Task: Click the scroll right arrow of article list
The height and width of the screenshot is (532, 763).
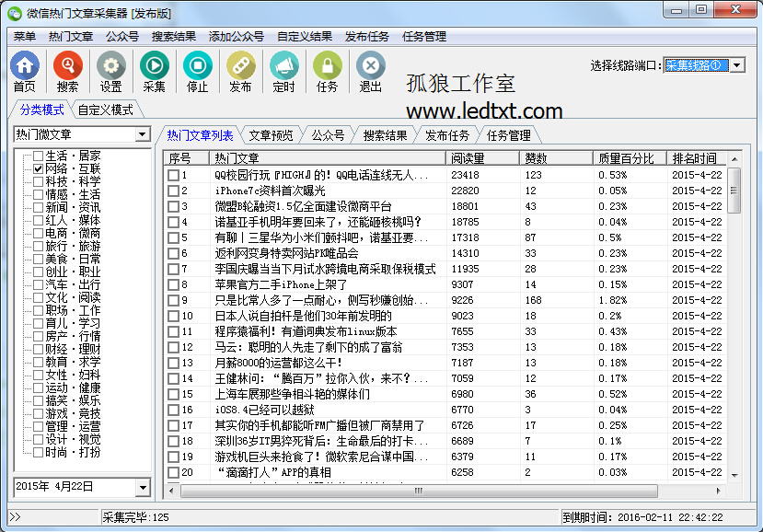Action: pyautogui.click(x=719, y=491)
